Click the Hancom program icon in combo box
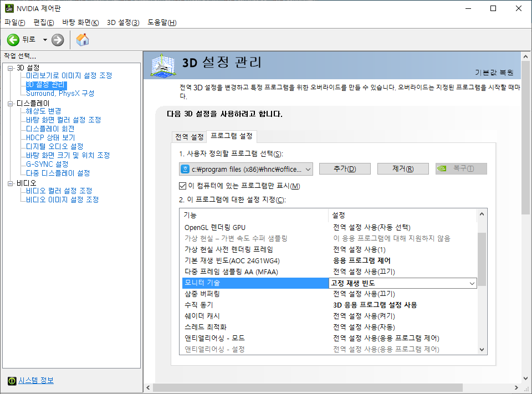 (185, 169)
